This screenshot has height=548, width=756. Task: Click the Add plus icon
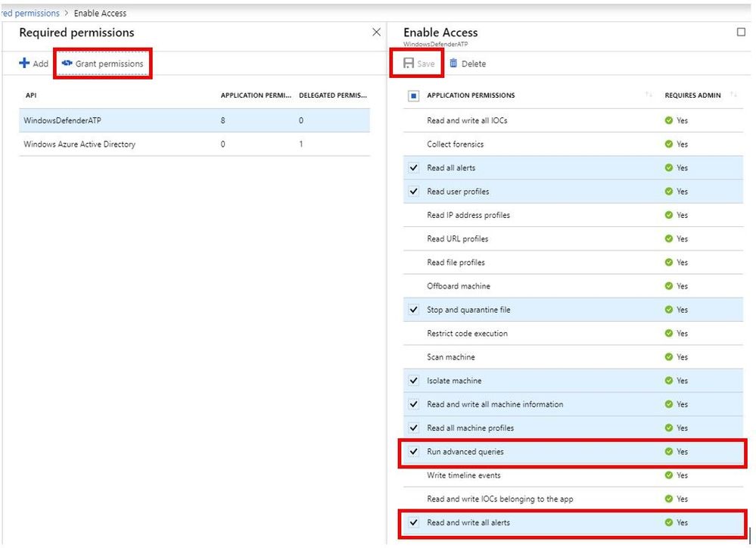[24, 63]
